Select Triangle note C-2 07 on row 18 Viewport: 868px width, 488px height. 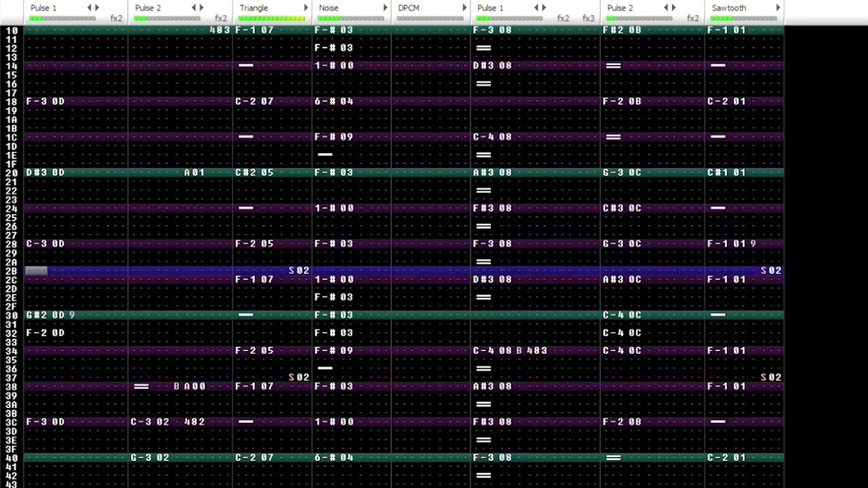254,102
